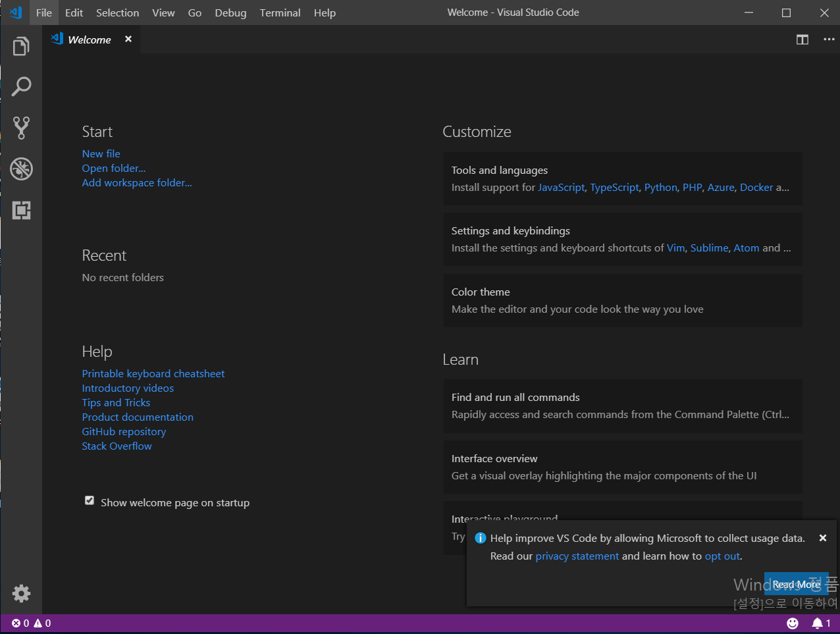840x634 pixels.
Task: Click the VS Code logo in title bar
Action: click(x=16, y=13)
